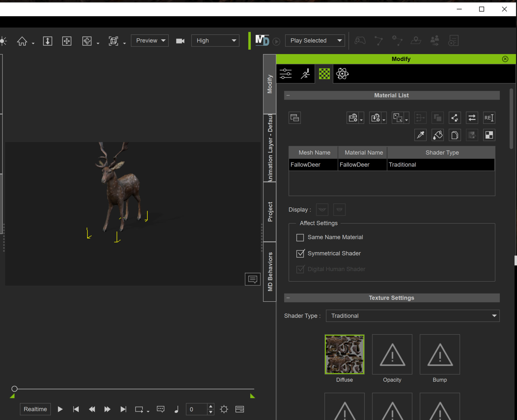Open the Motion Director MD icon
The image size is (517, 420).
tap(262, 40)
